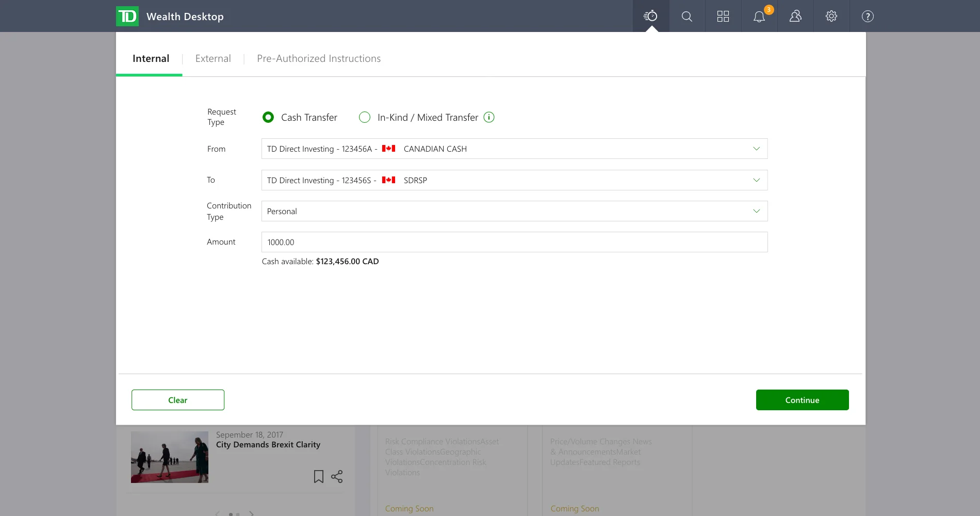
Task: Click the notification badge count 3
Action: point(769,9)
